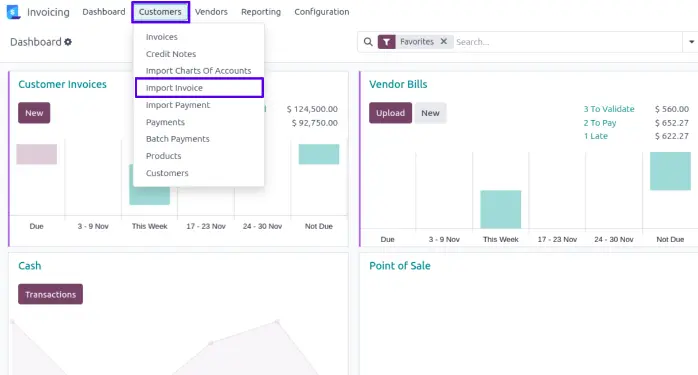Image resolution: width=698 pixels, height=375 pixels.
Task: Click the Transactions button in Cash
Action: (50, 294)
